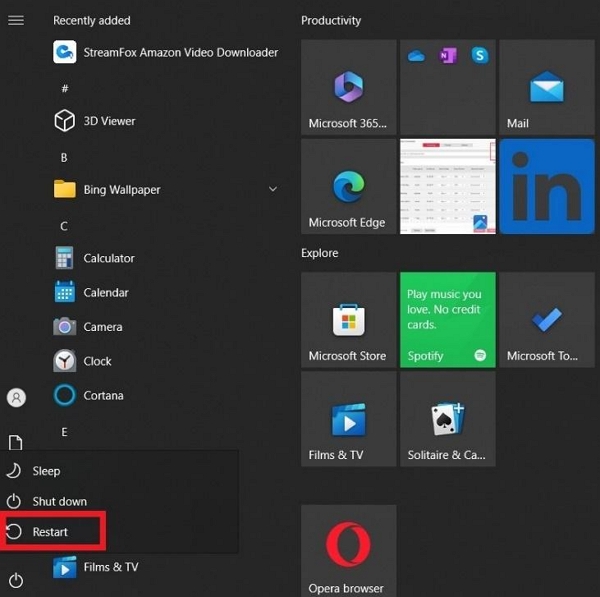This screenshot has width=600, height=597.
Task: Open OneDrive in the tile folder
Action: click(416, 56)
